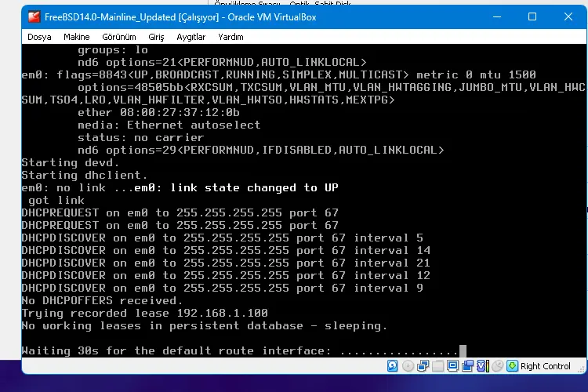The image size is (588, 392).
Task: Click the terminal cursor block
Action: point(463,351)
